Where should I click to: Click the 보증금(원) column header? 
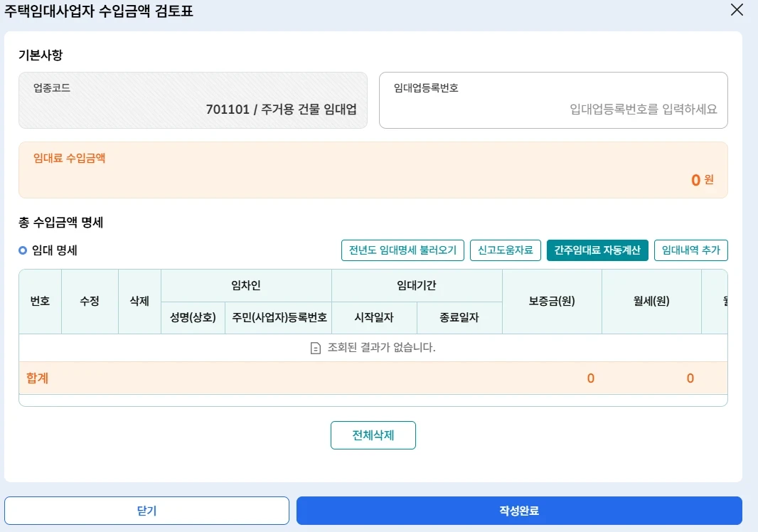pyautogui.click(x=552, y=301)
